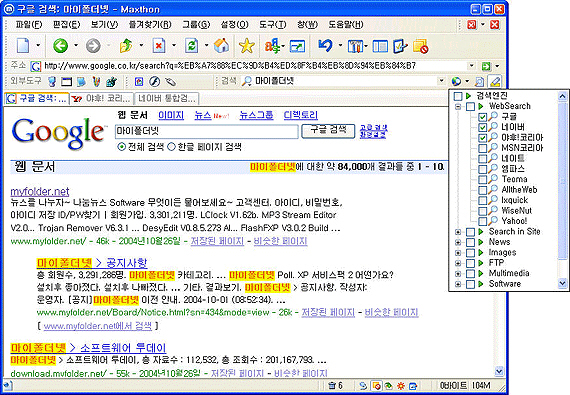
Task: Check the MSN코리아 checkbox
Action: (x=482, y=148)
